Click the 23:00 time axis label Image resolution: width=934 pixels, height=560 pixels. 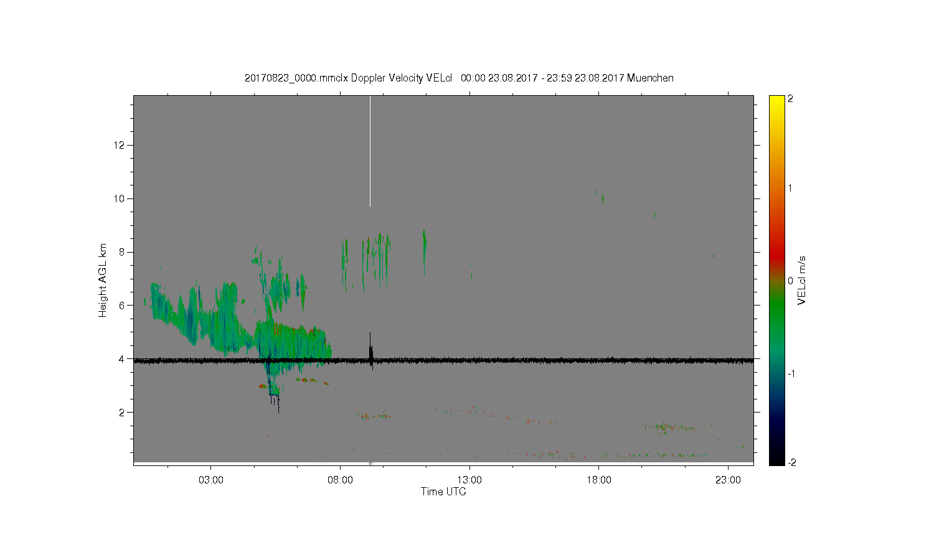point(728,480)
